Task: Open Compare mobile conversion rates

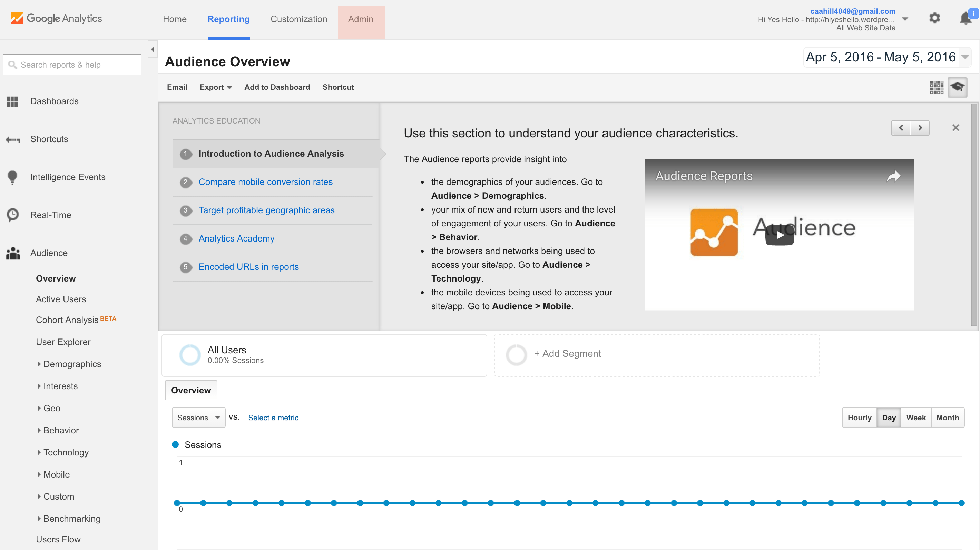Action: (x=266, y=182)
